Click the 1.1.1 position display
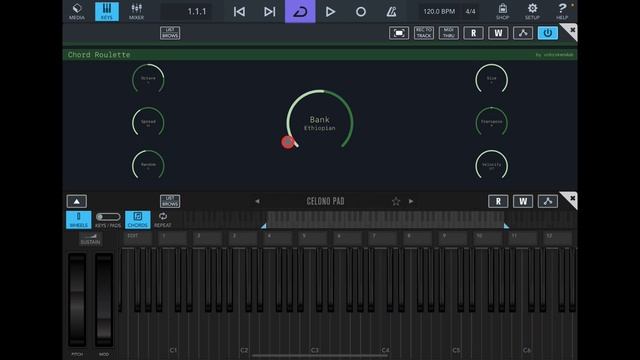This screenshot has width=640, height=360. 188,11
